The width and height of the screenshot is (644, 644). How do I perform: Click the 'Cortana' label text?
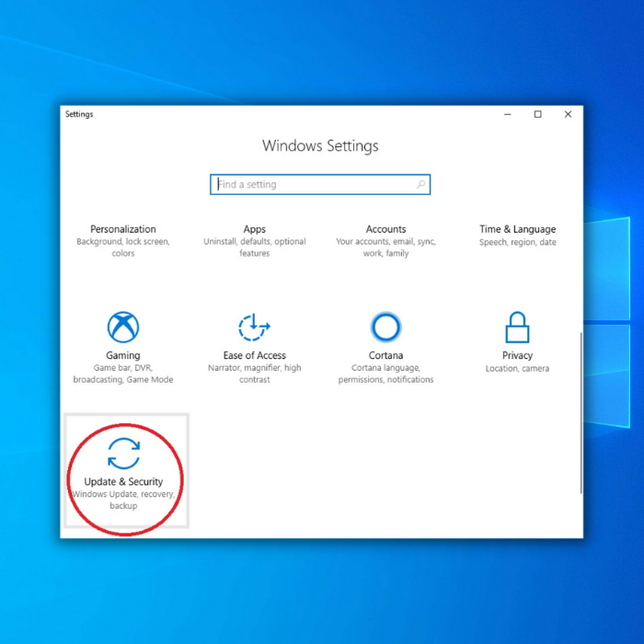pyautogui.click(x=385, y=356)
